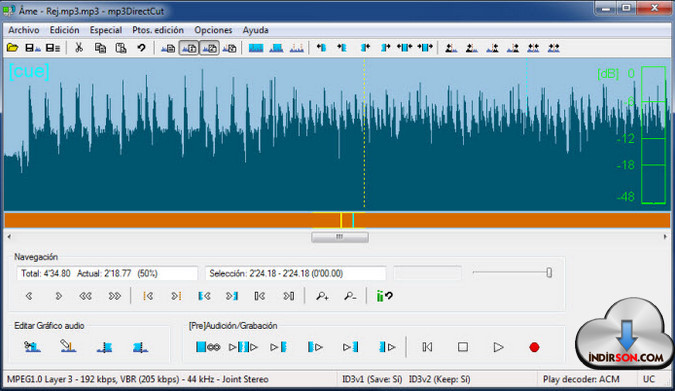Open the Ayuda menu
Screen dimensions: 675x391
(x=255, y=30)
